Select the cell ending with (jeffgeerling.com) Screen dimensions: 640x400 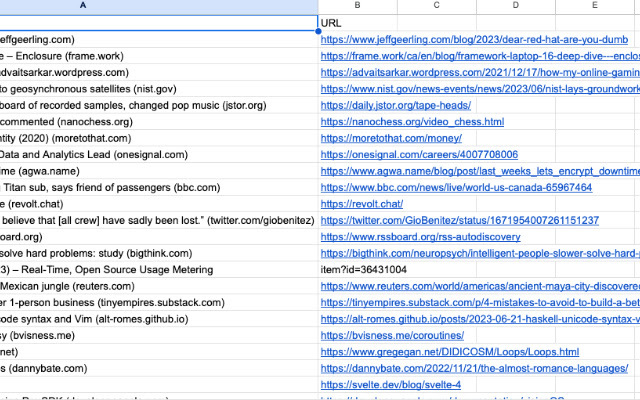click(x=159, y=40)
